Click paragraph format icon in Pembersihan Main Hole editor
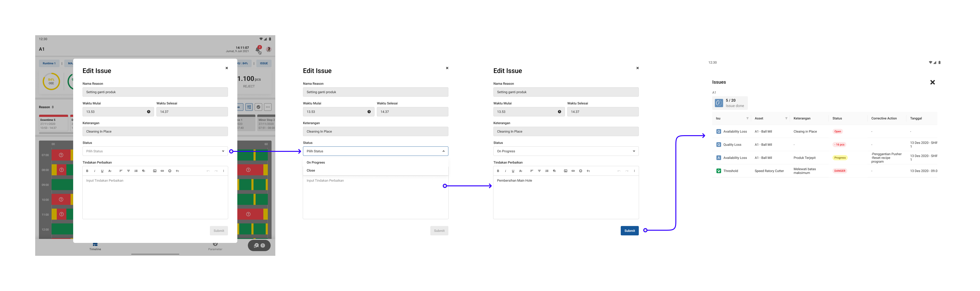Viewport: 980px width, 291px height. tap(554, 171)
